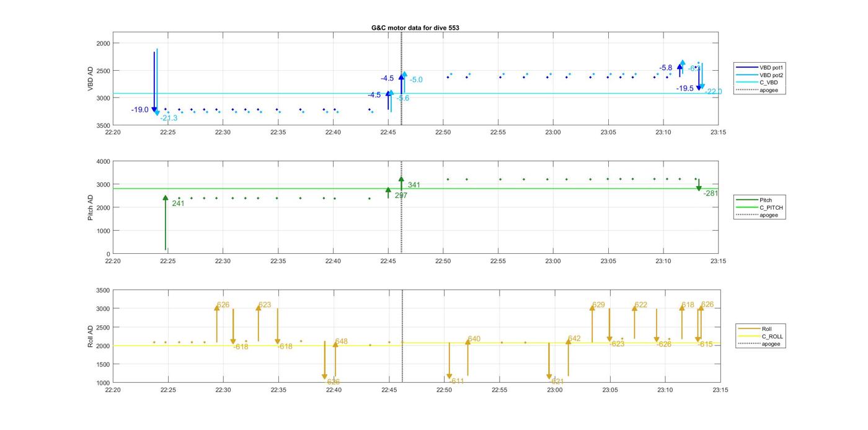
Task: Click the '-611' roll annotation
Action: 457,382
